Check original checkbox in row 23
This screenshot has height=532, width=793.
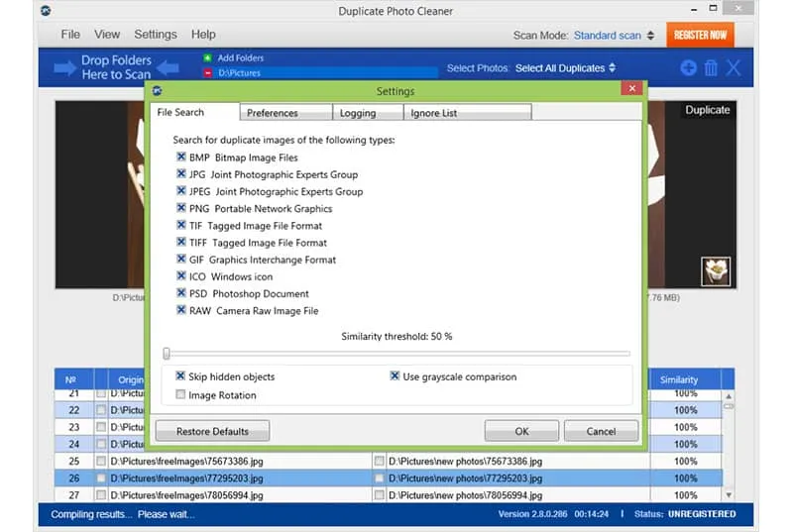(x=101, y=427)
